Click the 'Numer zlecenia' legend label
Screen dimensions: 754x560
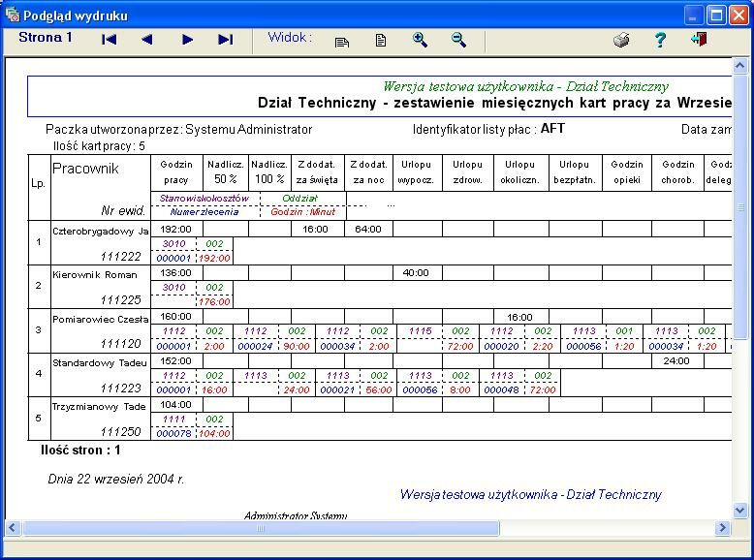pyautogui.click(x=204, y=211)
